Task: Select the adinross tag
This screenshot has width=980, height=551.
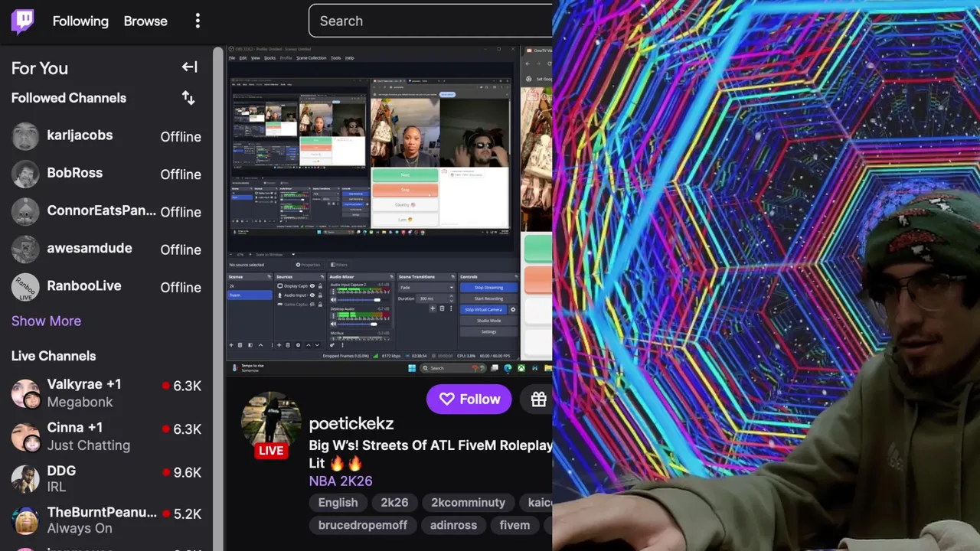Action: pyautogui.click(x=453, y=525)
